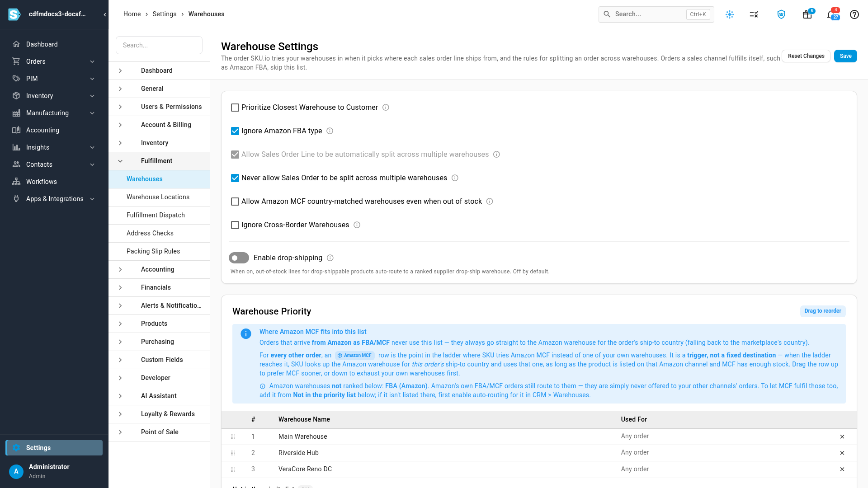Screen dimensions: 868x488
Task: Click the shield icon in header
Action: click(x=781, y=14)
